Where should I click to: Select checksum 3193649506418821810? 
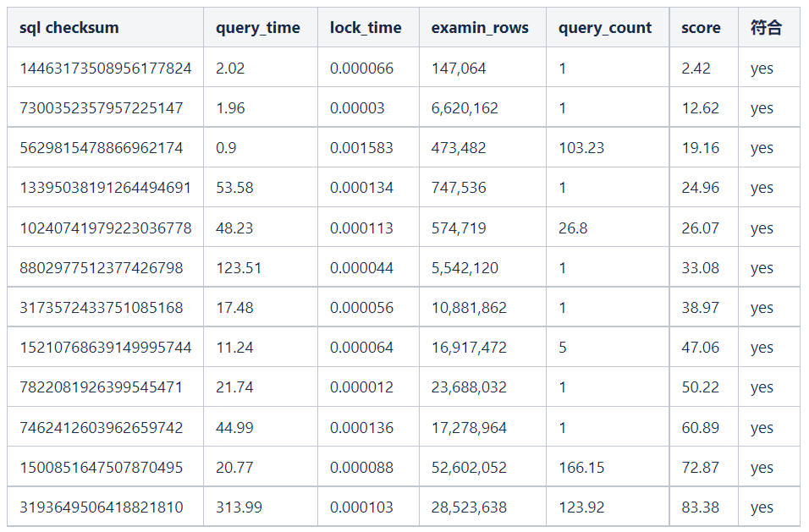pyautogui.click(x=102, y=507)
